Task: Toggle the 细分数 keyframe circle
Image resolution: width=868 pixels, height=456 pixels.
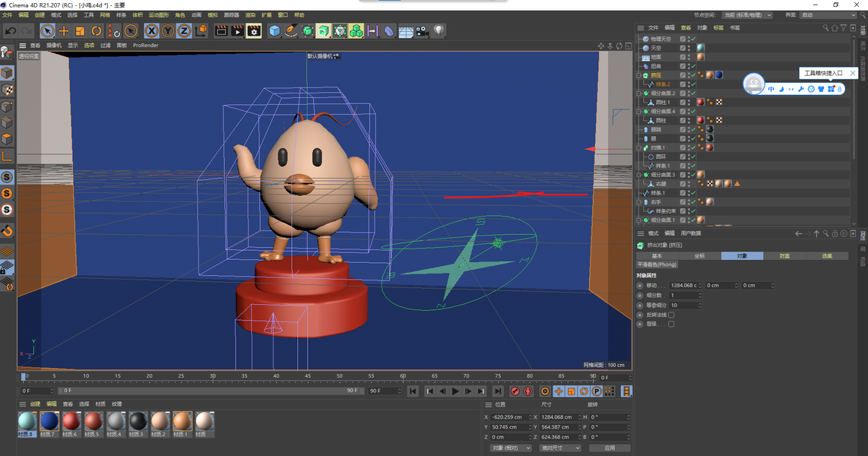Action: click(640, 296)
